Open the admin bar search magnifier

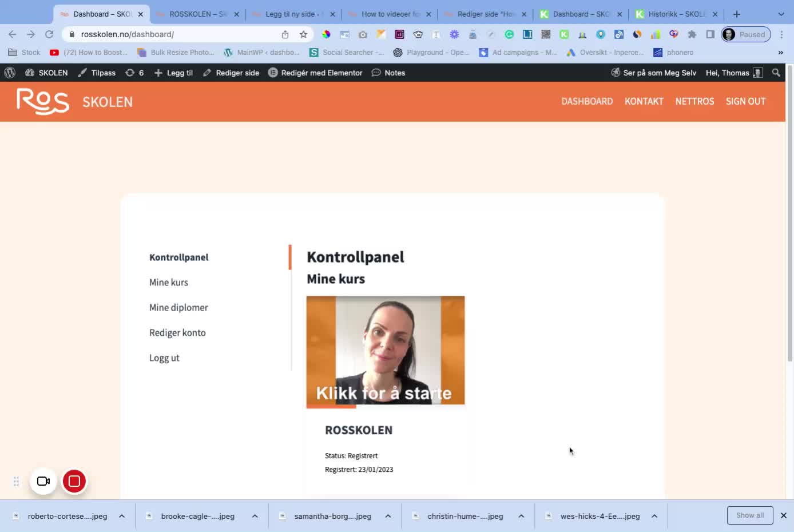pyautogui.click(x=776, y=73)
